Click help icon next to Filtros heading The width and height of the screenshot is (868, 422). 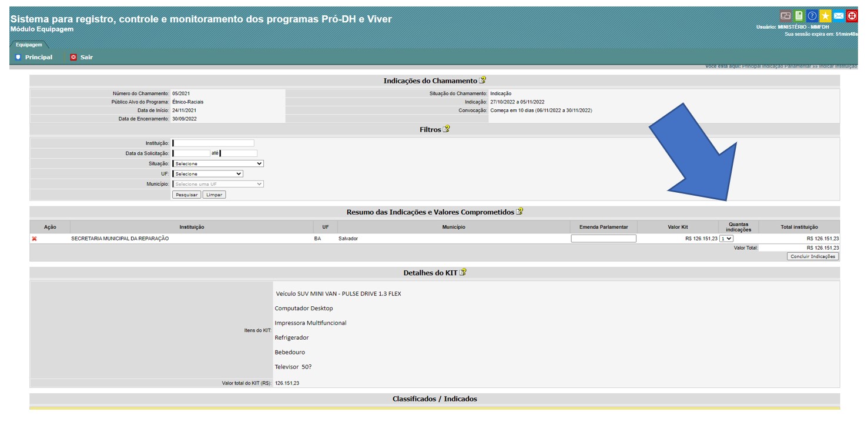pyautogui.click(x=446, y=129)
